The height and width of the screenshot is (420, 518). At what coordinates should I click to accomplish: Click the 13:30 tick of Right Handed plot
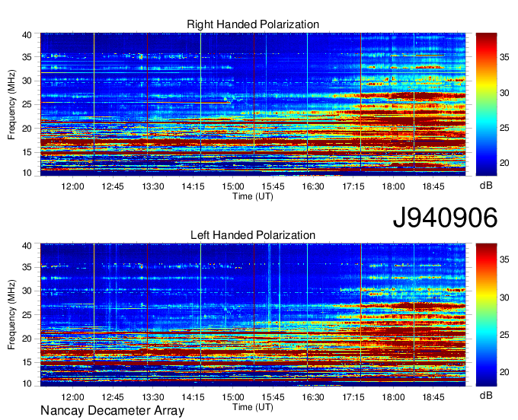[153, 186]
